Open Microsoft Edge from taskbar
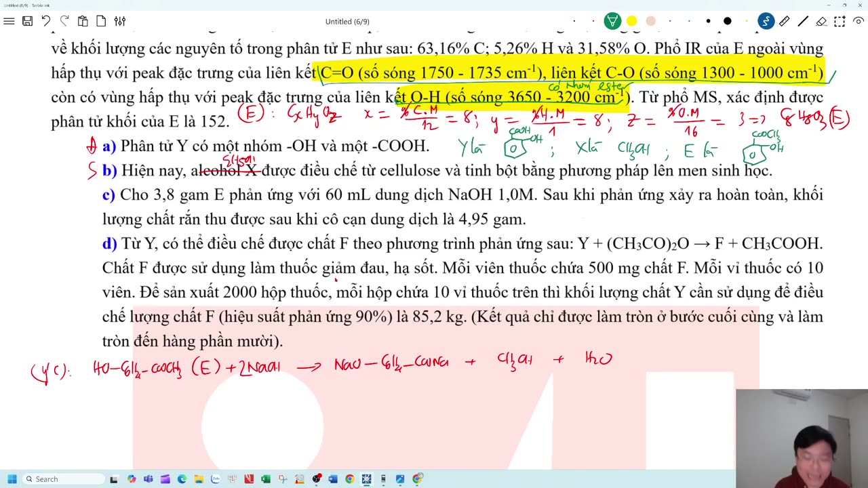Screen dimensions: 868x488 click(182, 479)
